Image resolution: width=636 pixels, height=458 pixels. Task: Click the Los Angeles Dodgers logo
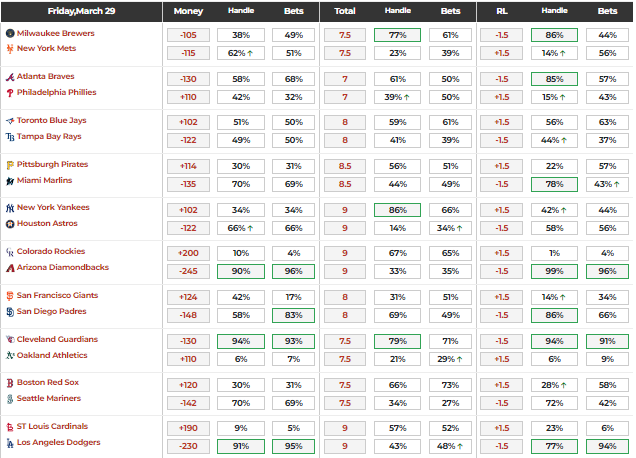pos(10,443)
